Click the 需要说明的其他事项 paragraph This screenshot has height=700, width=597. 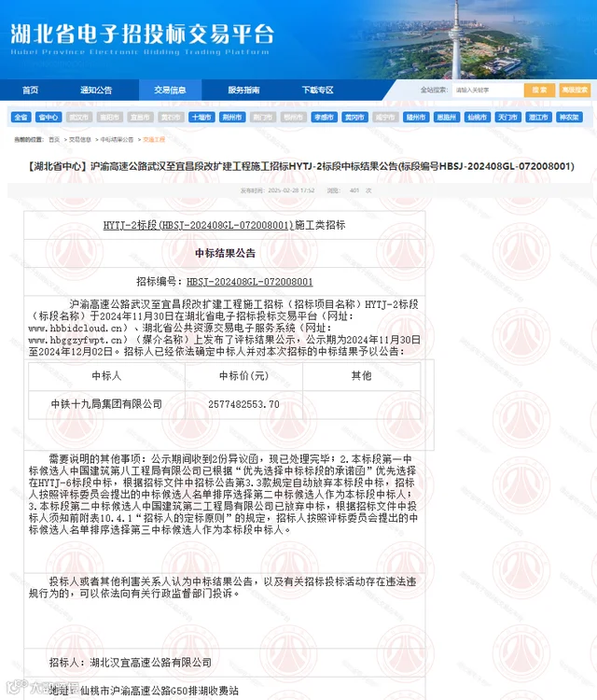click(x=224, y=494)
